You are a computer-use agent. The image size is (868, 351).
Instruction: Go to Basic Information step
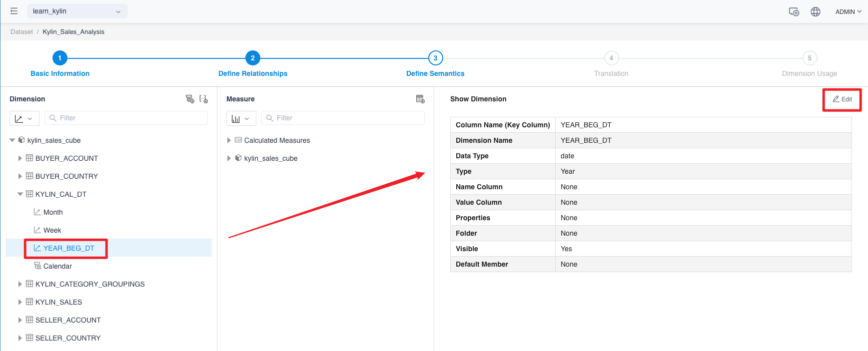(x=59, y=58)
